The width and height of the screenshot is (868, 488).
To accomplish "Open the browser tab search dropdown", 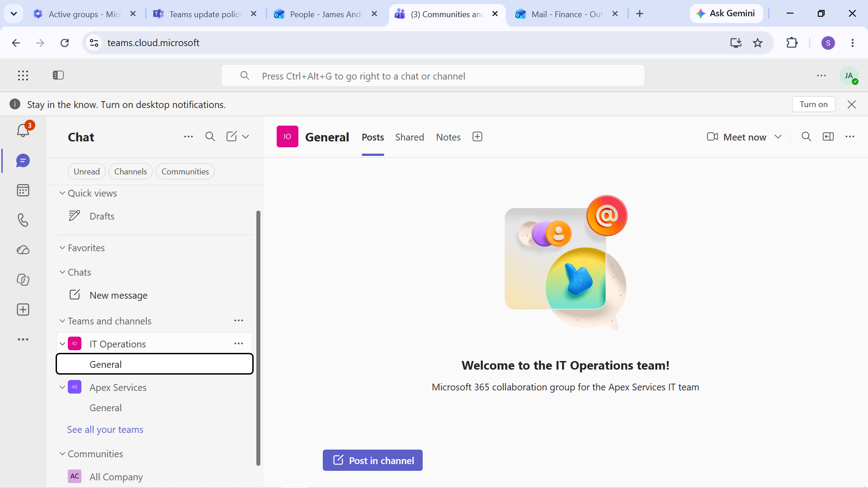I will 14,14.
